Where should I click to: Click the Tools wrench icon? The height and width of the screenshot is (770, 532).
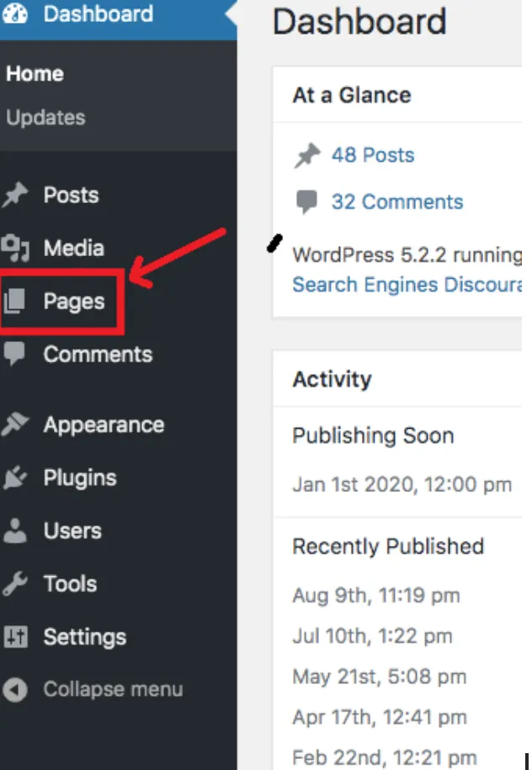click(x=15, y=584)
